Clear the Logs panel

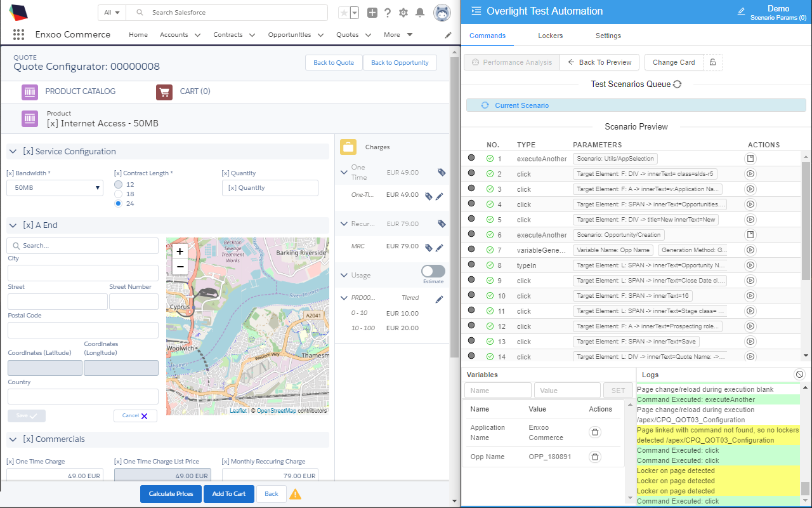pos(799,375)
